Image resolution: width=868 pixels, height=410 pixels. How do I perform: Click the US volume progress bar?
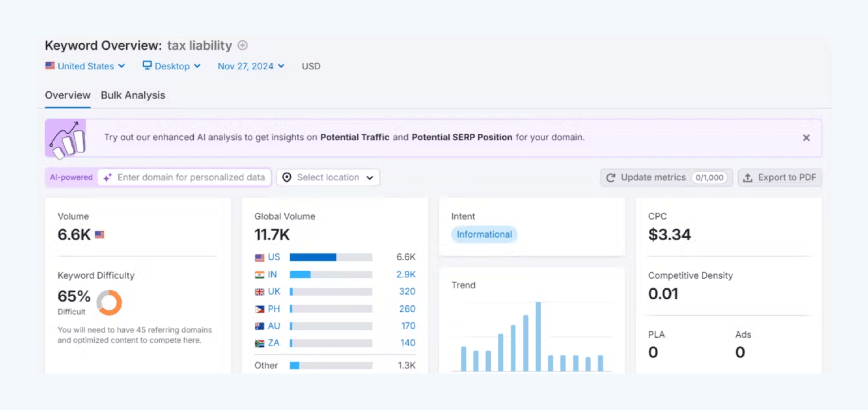point(331,257)
